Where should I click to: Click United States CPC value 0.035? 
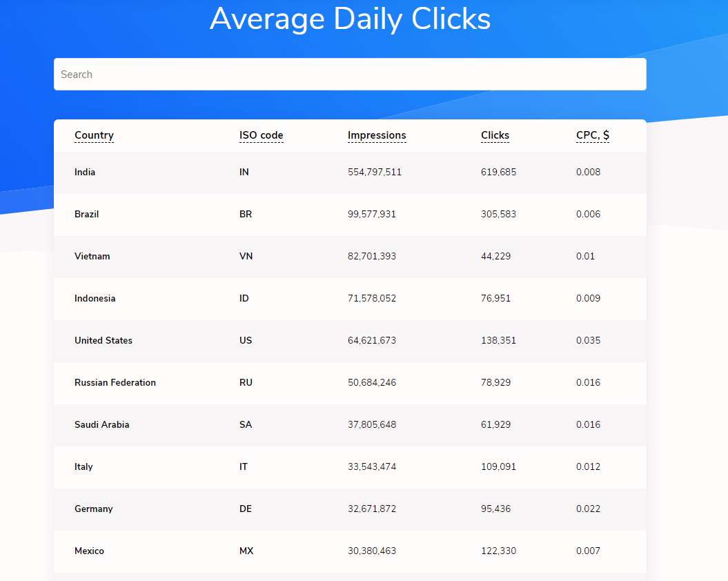point(588,341)
